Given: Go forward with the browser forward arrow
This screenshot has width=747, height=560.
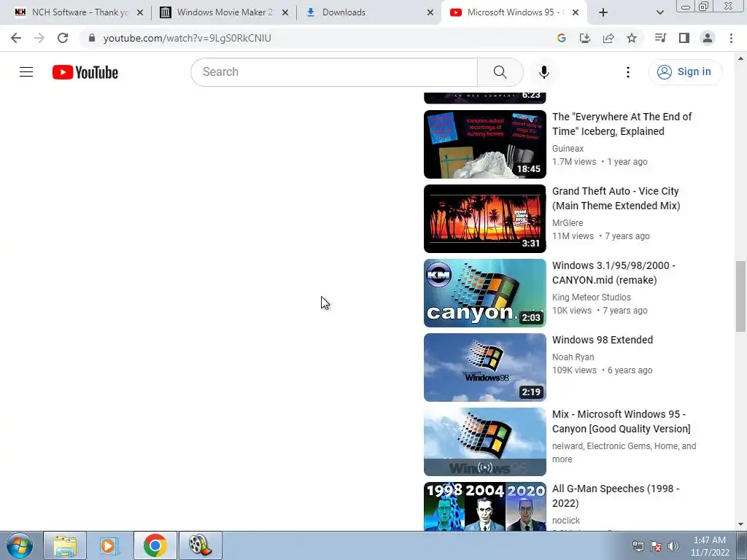Looking at the screenshot, I should pyautogui.click(x=39, y=38).
